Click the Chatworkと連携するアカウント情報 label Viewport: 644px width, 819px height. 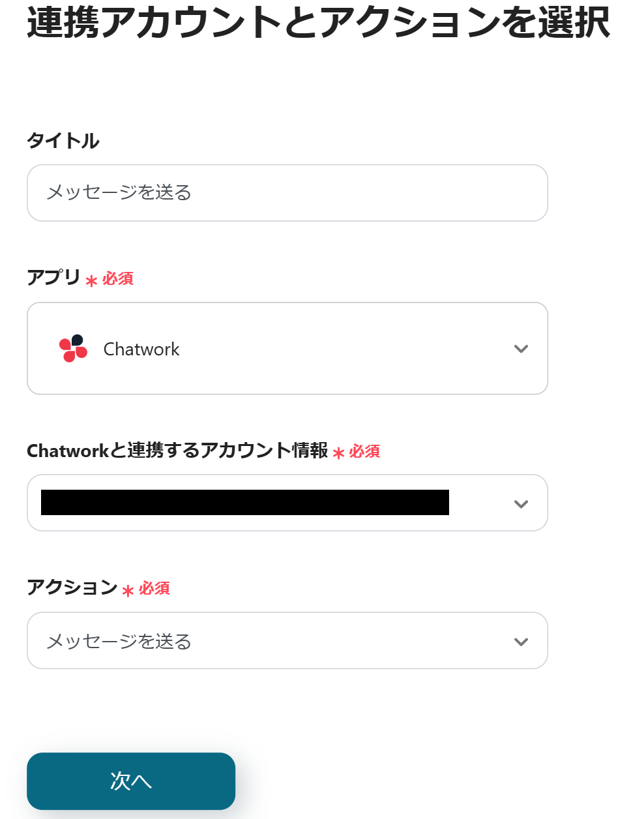click(177, 451)
